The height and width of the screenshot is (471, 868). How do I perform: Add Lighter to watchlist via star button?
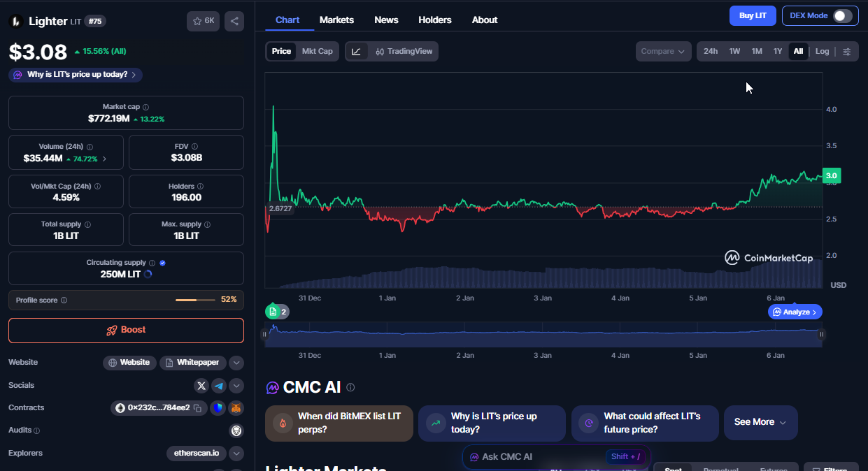click(203, 21)
